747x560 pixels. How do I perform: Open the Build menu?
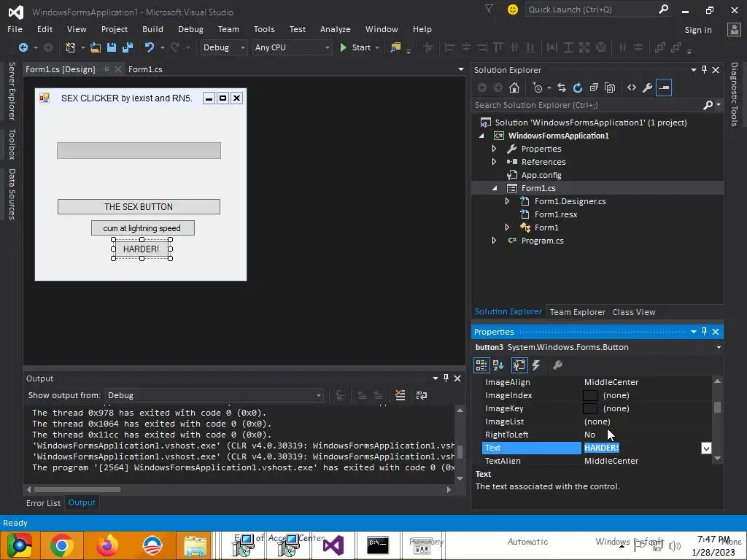(x=152, y=29)
